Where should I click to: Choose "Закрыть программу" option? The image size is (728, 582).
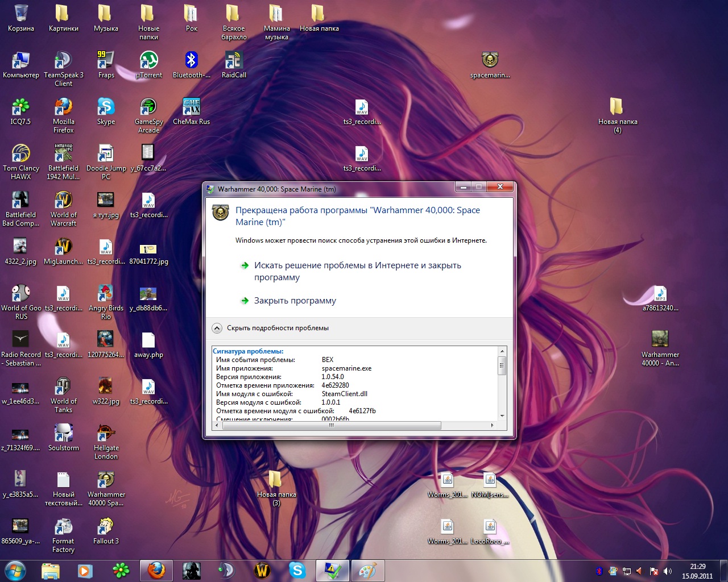(x=295, y=301)
